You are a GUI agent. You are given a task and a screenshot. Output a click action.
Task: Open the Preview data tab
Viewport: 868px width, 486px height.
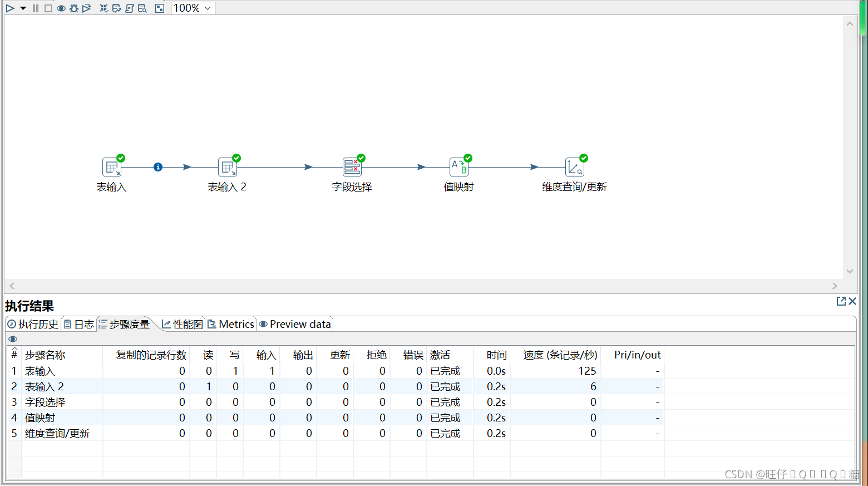[x=295, y=324]
